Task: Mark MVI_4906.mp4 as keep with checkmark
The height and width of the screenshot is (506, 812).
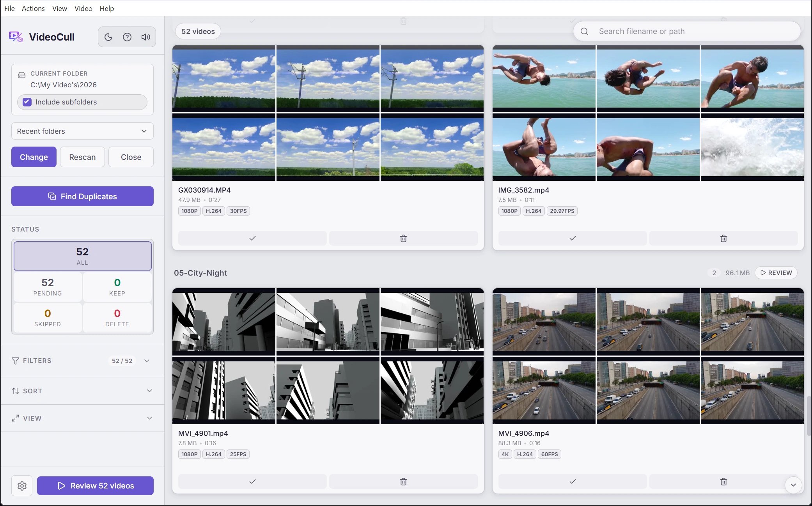Action: tap(572, 481)
